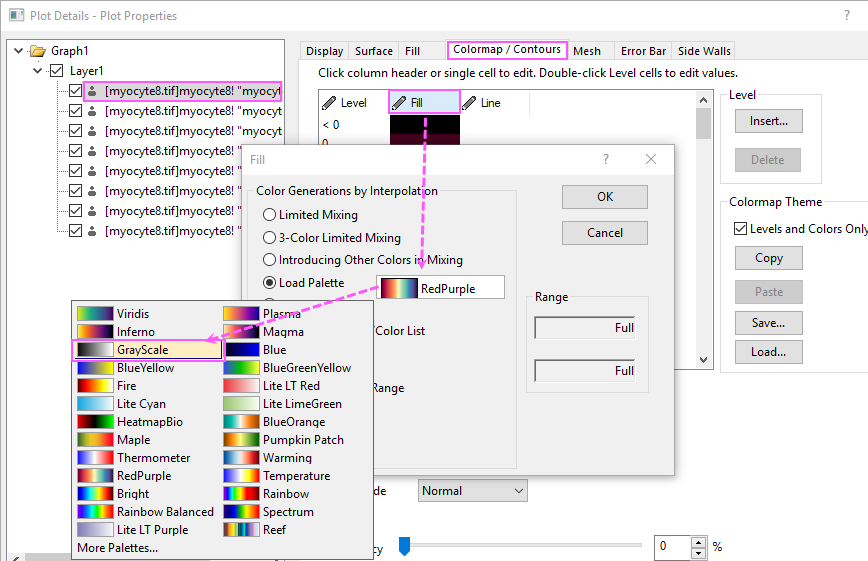Screen dimensions: 868x561
Task: Increase transparency value with up stepper
Action: (699, 542)
